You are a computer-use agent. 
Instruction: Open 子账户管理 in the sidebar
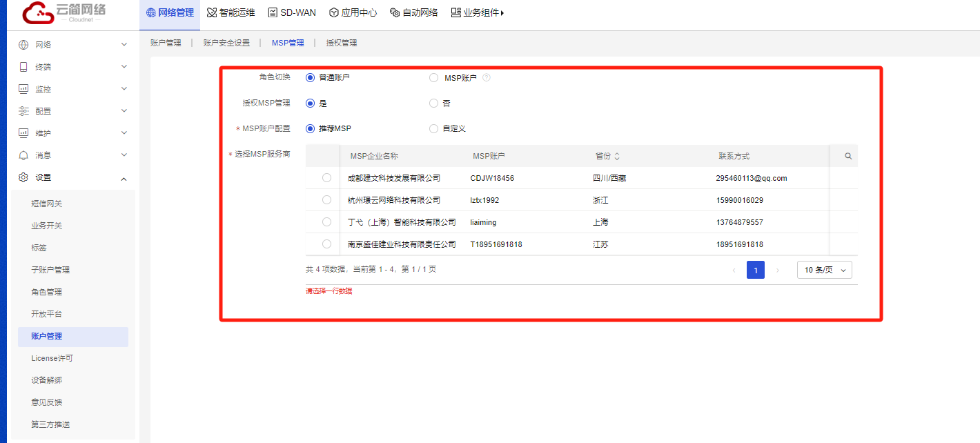(50, 270)
